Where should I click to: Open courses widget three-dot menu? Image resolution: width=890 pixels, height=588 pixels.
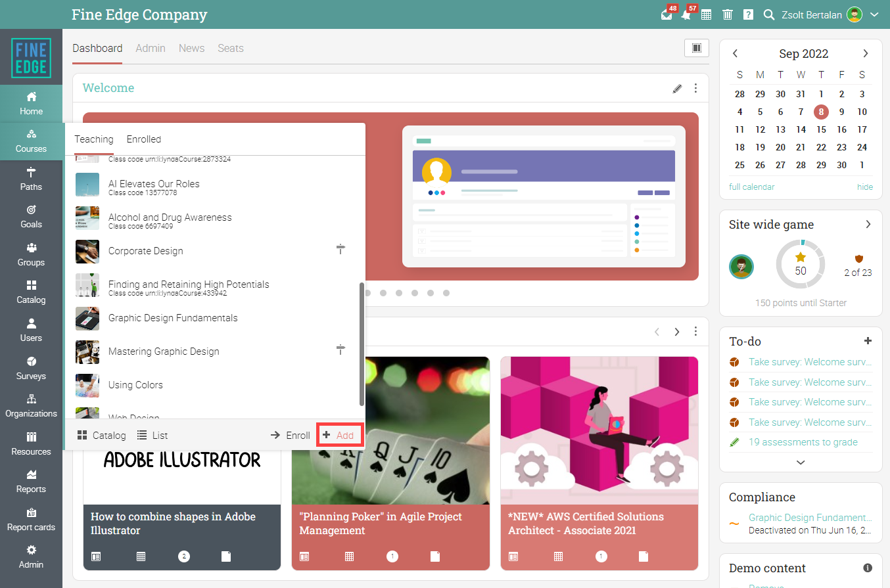(696, 332)
